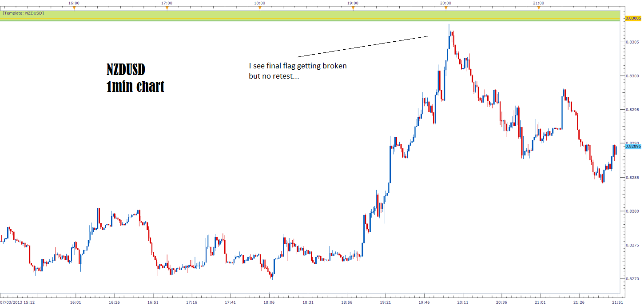Click the orange hour marker at 19:00
The image size is (644, 306).
[353, 8]
